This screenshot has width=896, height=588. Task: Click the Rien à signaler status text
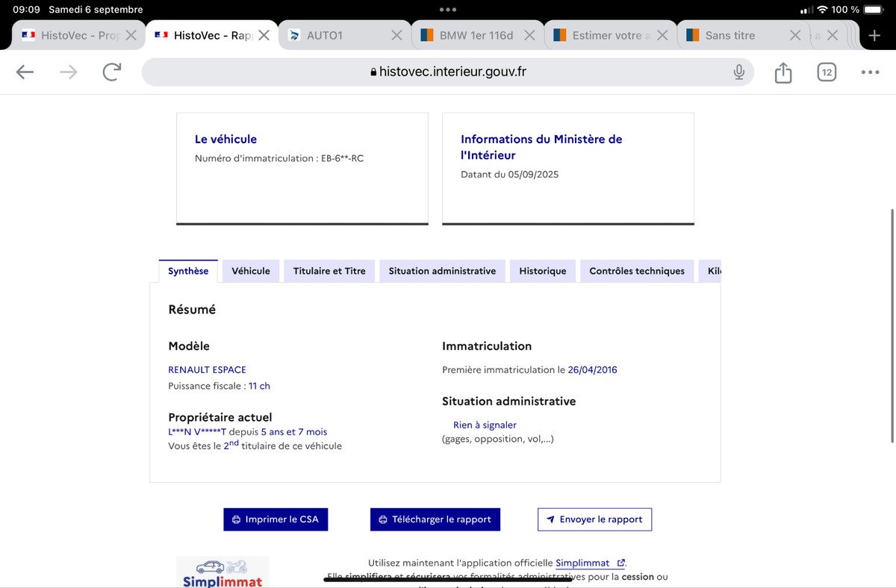pos(485,425)
